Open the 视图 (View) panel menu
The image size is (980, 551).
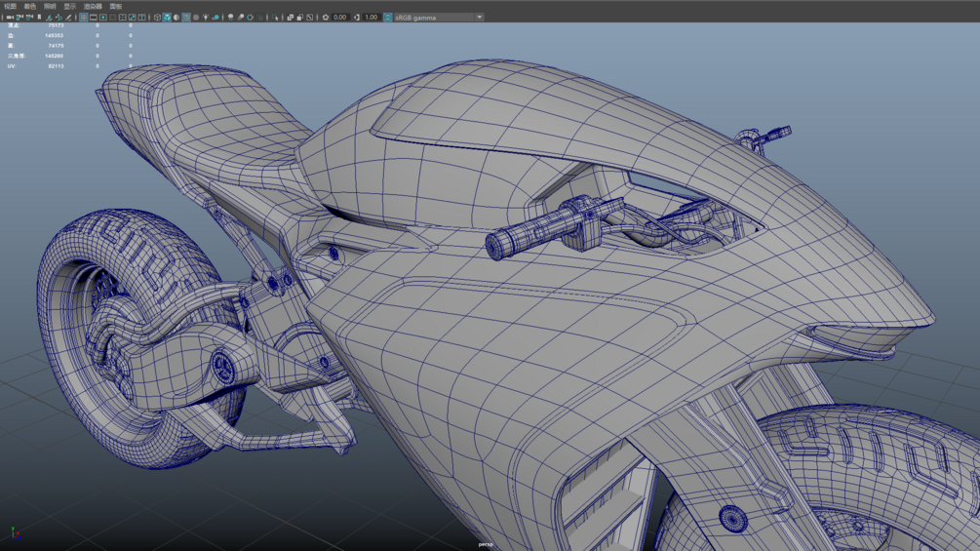(11, 6)
